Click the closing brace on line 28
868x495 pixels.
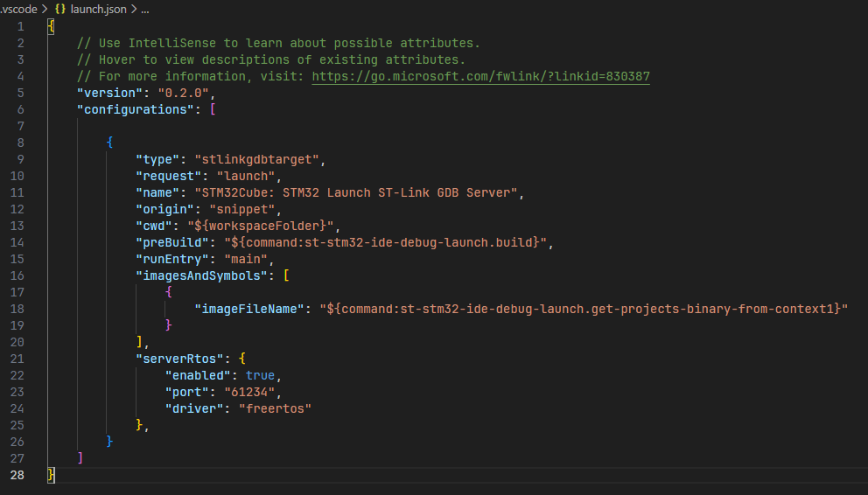point(51,475)
